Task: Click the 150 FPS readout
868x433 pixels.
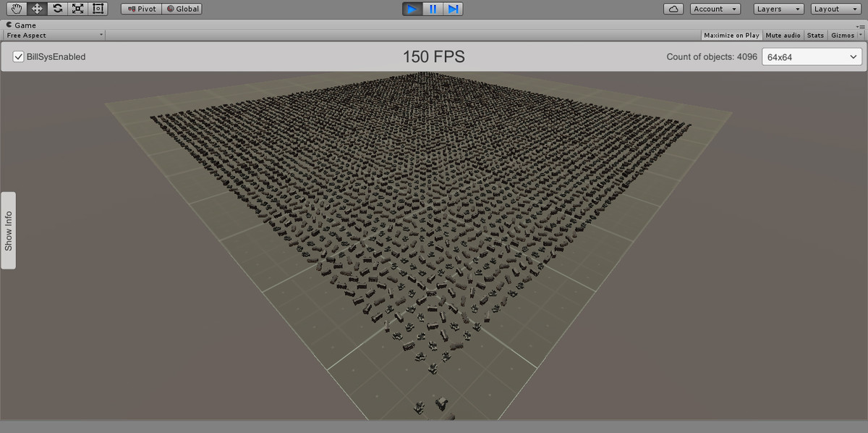Action: tap(433, 56)
